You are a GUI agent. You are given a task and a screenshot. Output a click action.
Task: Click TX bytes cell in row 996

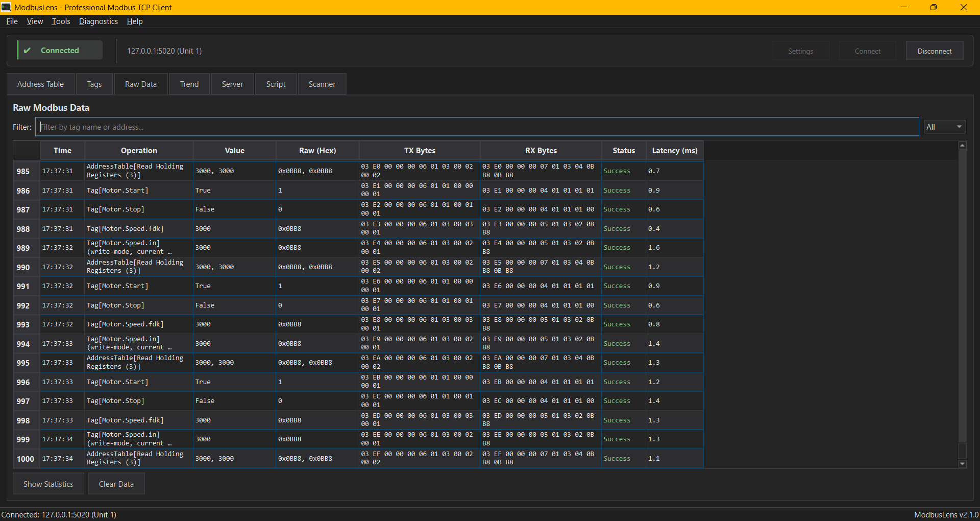click(419, 382)
